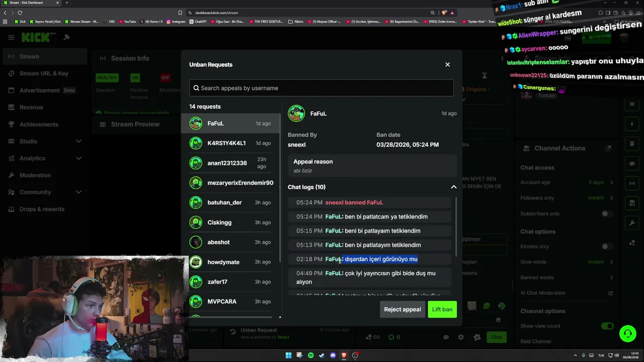This screenshot has height=362, width=644.
Task: Click abeshot's avatar icon
Action: pos(196,242)
